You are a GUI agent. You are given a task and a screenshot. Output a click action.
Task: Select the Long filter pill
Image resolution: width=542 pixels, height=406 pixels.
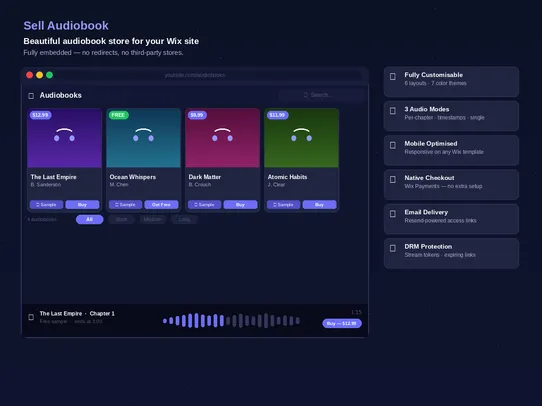coord(184,219)
